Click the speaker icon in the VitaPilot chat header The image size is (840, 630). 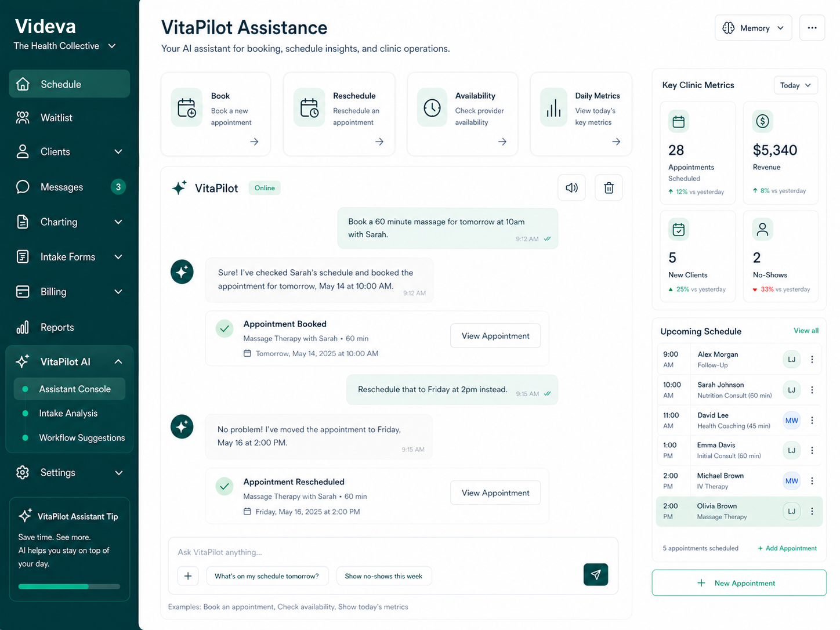[x=571, y=187]
